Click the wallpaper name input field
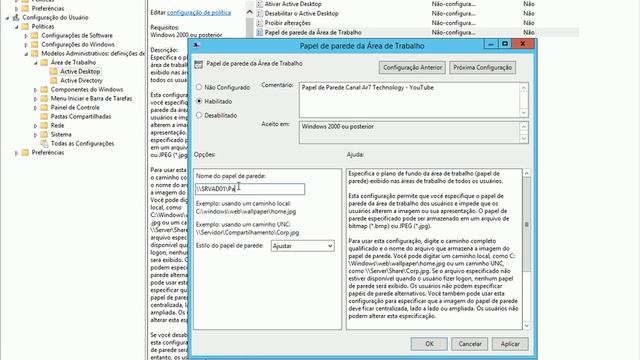Viewport: 640px width, 360px height. [250, 189]
